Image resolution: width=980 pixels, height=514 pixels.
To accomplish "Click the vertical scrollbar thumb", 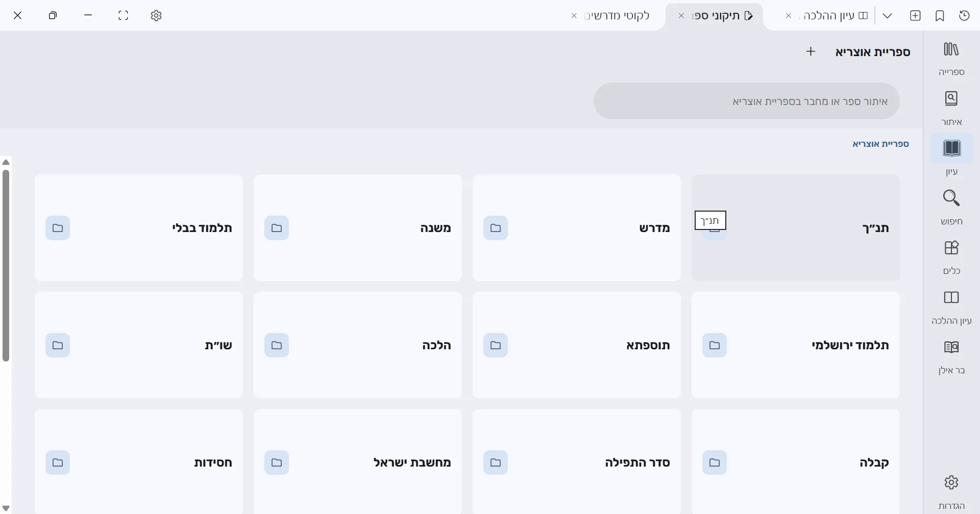I will (x=6, y=265).
